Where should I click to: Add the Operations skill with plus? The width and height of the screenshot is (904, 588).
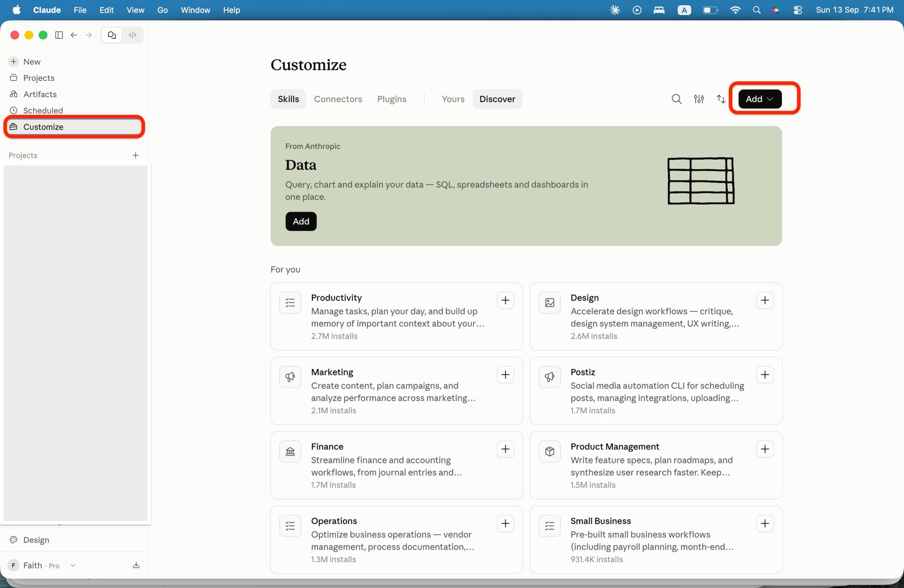[x=505, y=524]
